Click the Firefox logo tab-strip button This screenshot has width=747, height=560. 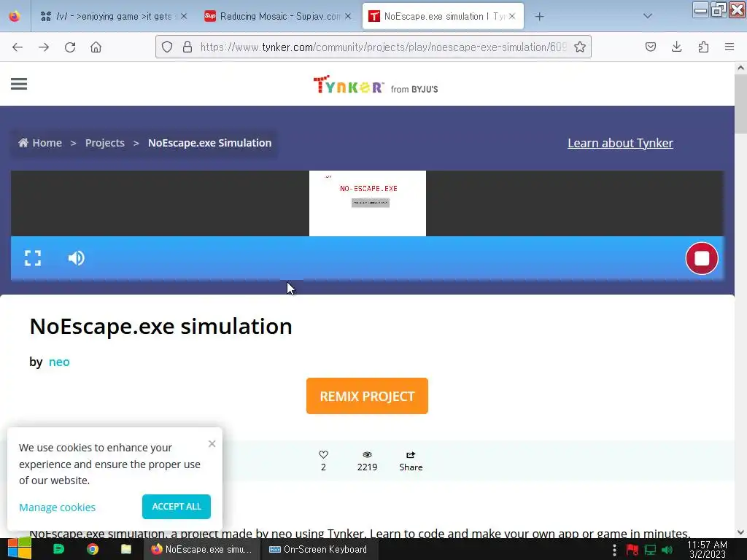[15, 17]
